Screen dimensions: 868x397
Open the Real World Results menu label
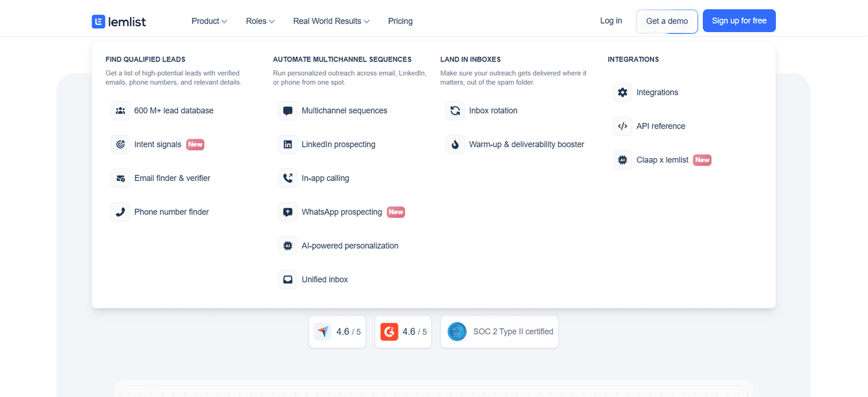327,21
